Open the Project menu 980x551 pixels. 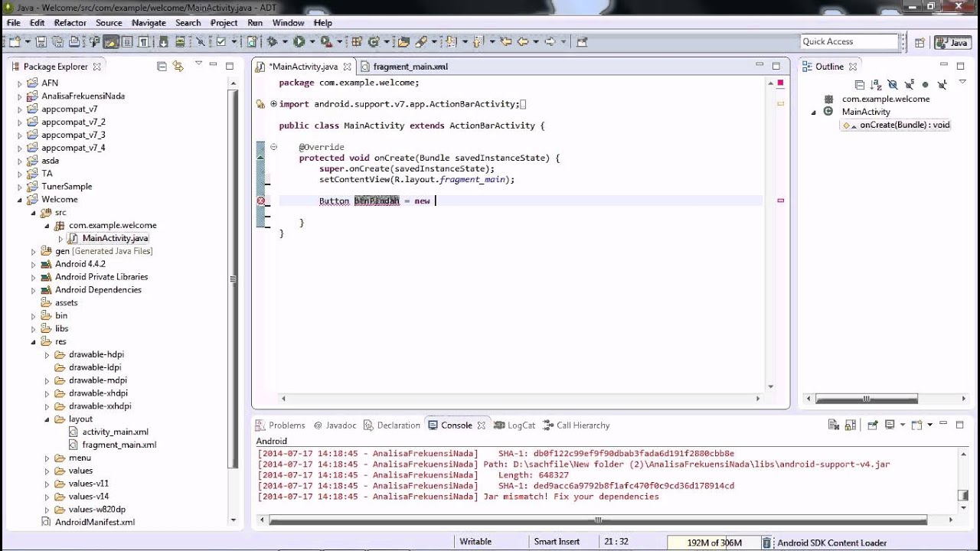click(x=224, y=23)
